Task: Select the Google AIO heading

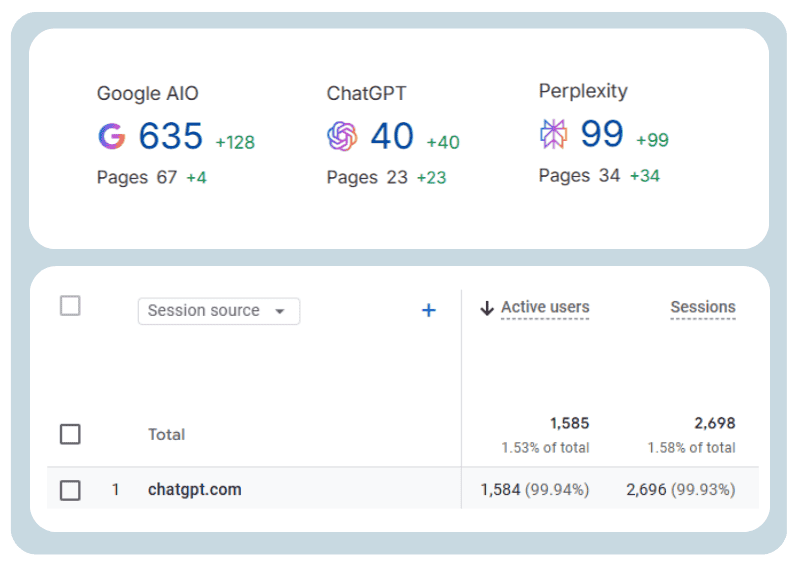Action: pyautogui.click(x=147, y=94)
